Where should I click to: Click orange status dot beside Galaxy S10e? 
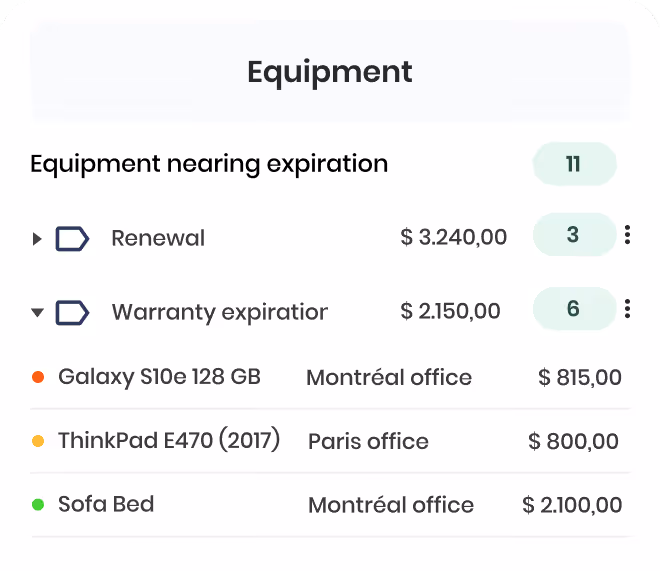pos(38,377)
